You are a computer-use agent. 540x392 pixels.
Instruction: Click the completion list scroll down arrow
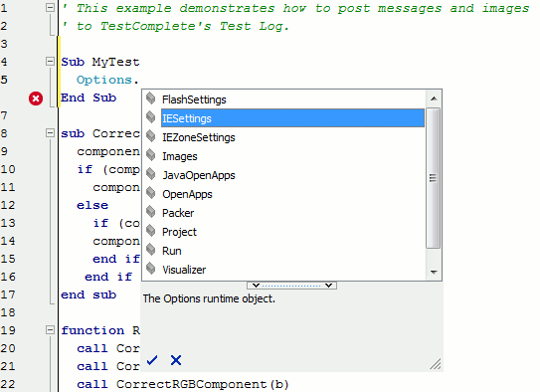(x=434, y=273)
